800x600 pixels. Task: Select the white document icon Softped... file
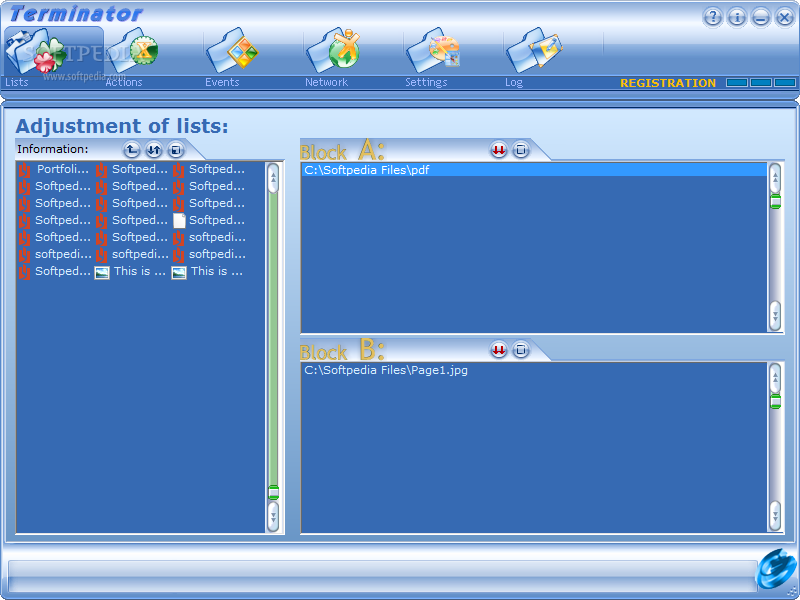click(209, 220)
